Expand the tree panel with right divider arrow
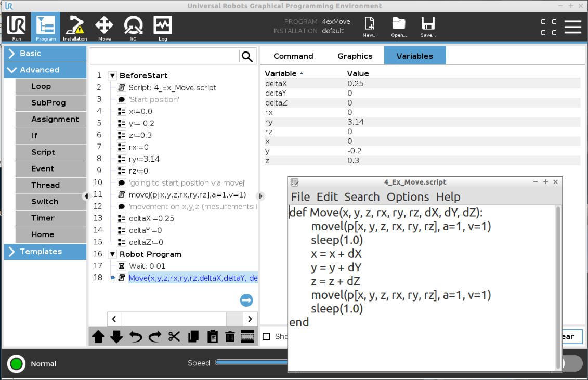The height and width of the screenshot is (380, 588). (x=260, y=196)
